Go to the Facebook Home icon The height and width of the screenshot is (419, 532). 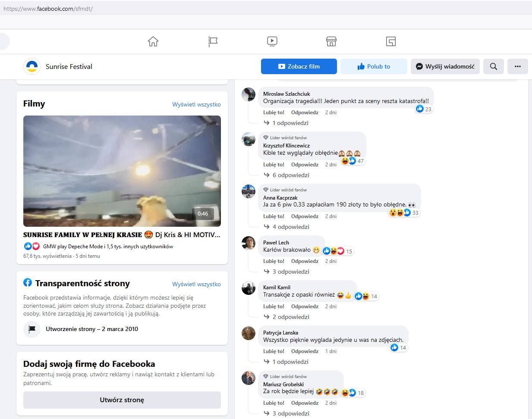pyautogui.click(x=153, y=41)
